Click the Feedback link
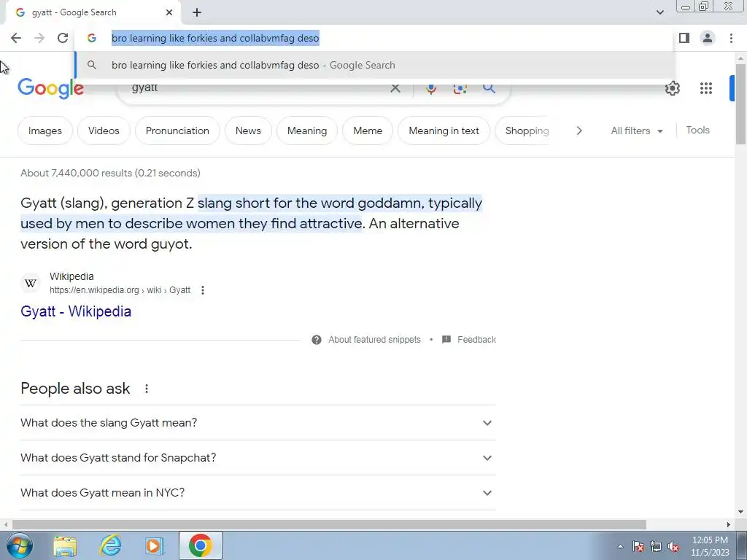Image resolution: width=747 pixels, height=560 pixels. pyautogui.click(x=476, y=340)
